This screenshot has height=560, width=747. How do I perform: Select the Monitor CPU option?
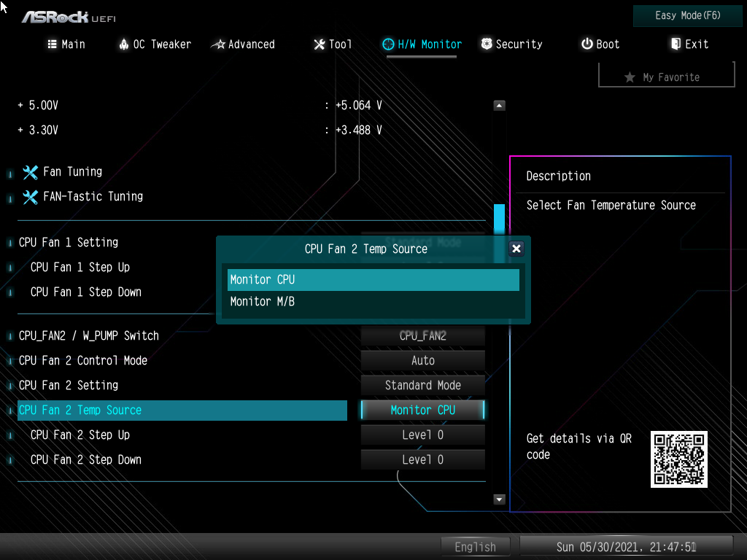373,280
